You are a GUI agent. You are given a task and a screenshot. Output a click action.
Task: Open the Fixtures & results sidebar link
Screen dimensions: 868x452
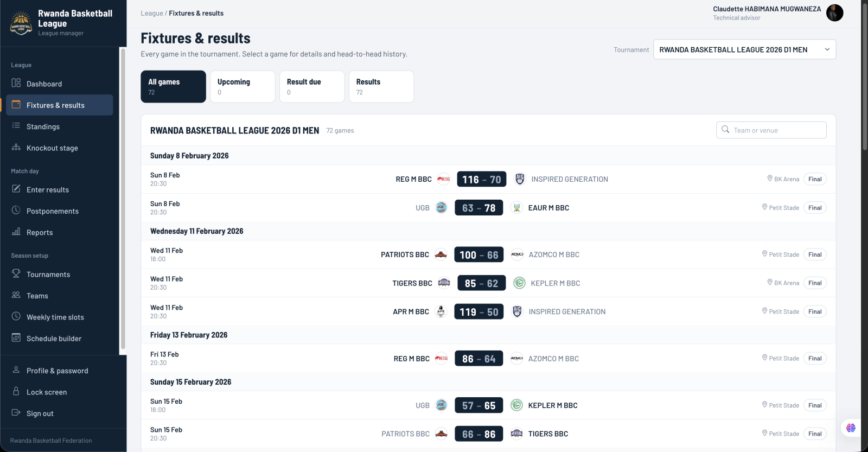(60, 105)
